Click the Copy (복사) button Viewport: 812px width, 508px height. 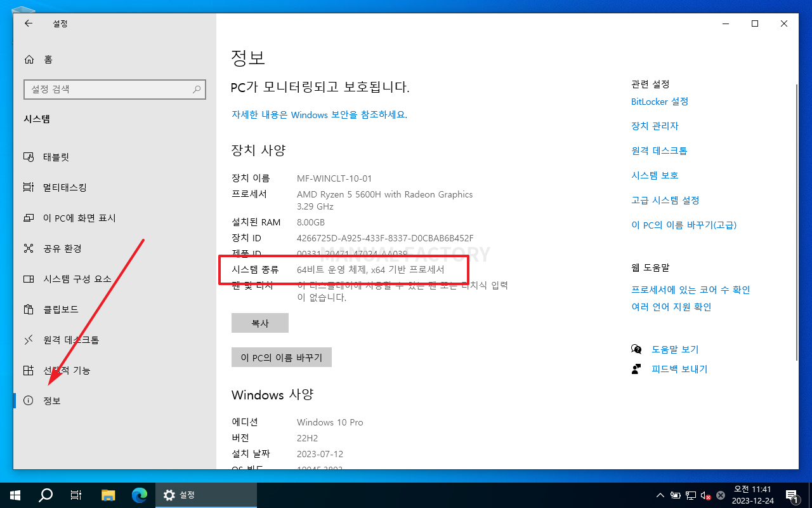[259, 323]
